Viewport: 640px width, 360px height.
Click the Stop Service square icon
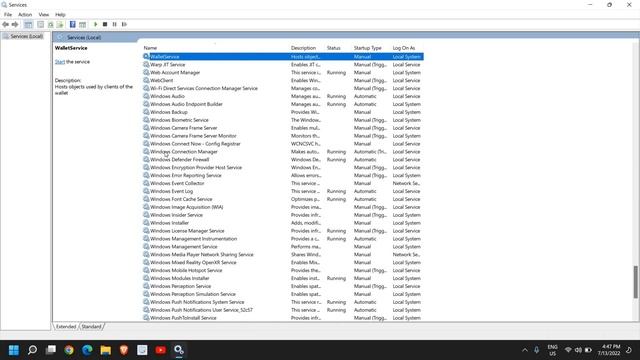pyautogui.click(x=105, y=24)
